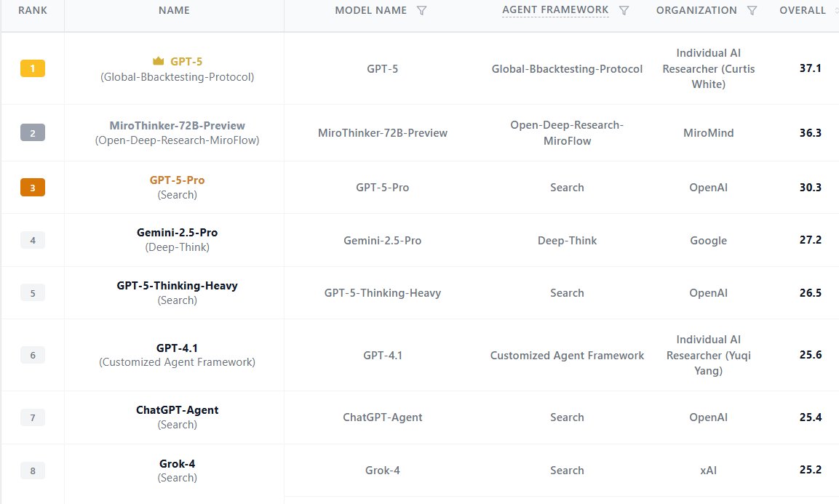Screen dimensions: 839x504
Task: Click the Global-Bbacktesting-Protocol framework cell
Action: (567, 69)
